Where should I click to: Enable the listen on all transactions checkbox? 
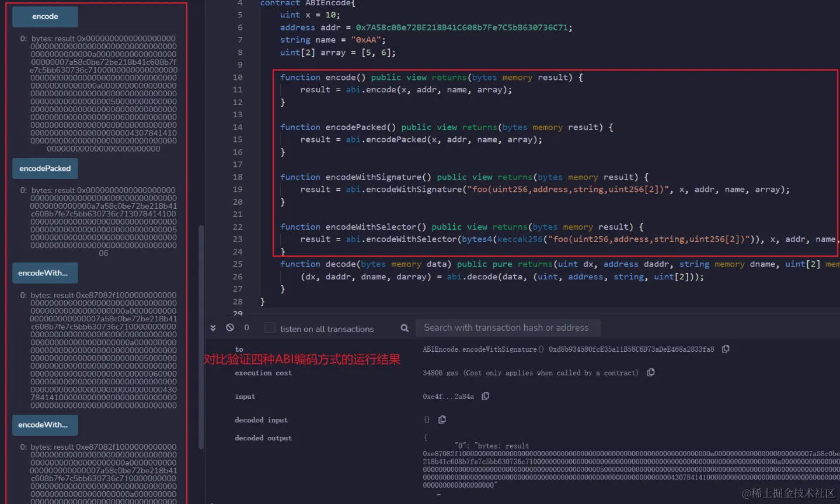[270, 328]
